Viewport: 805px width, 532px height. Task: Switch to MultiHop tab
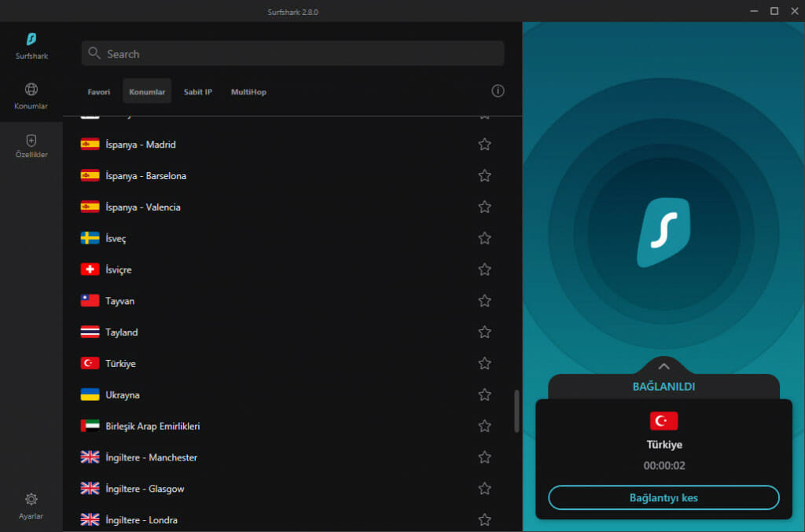pos(248,92)
